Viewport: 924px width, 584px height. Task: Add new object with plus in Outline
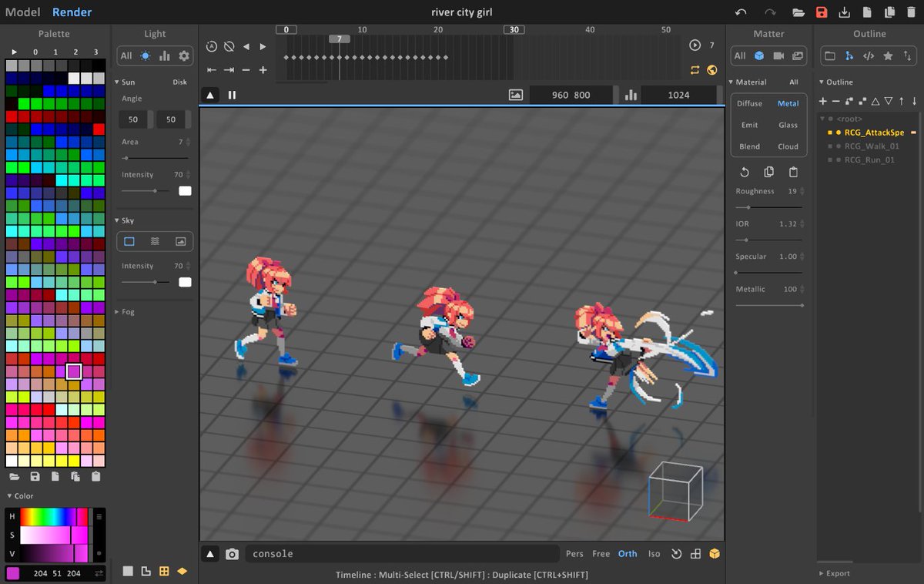[x=823, y=101]
